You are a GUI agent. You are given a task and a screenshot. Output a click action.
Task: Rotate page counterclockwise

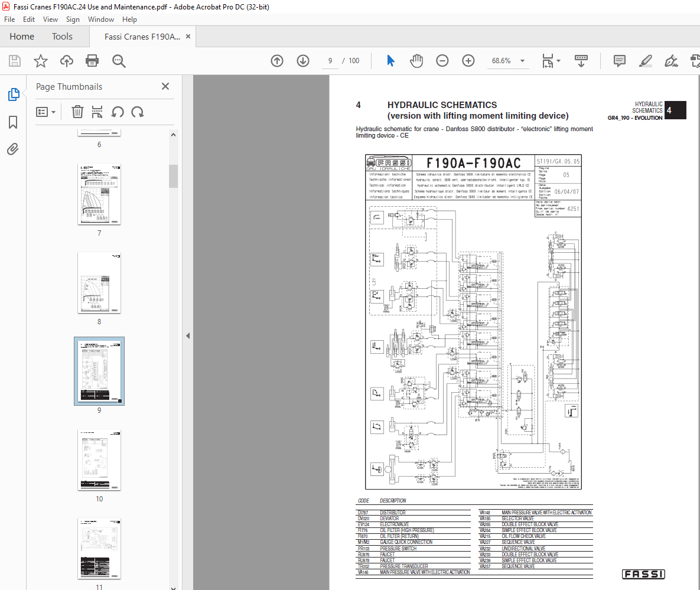118,112
